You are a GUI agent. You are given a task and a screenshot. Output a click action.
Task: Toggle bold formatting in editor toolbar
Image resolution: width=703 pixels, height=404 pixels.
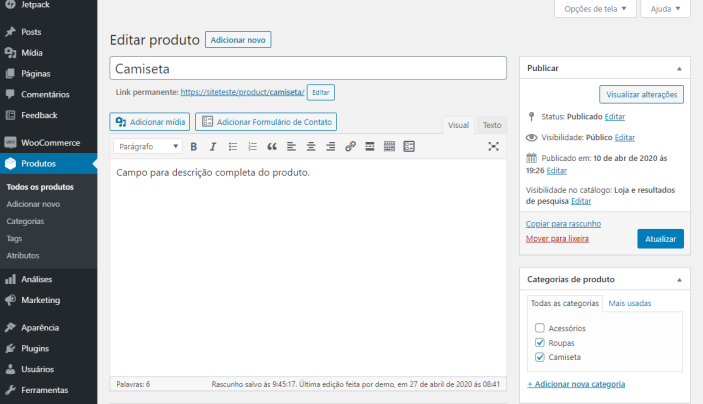[194, 147]
